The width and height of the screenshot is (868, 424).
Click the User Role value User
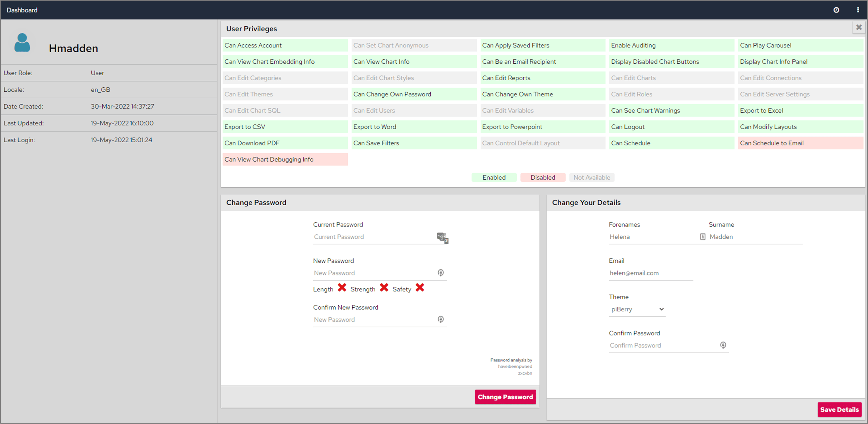[x=97, y=73]
